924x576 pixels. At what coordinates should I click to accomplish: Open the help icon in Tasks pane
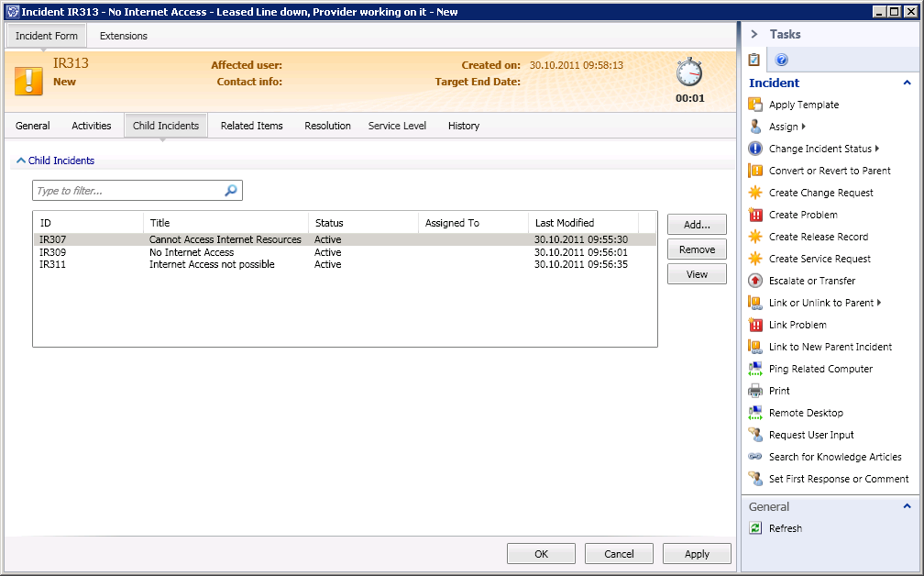coord(782,61)
